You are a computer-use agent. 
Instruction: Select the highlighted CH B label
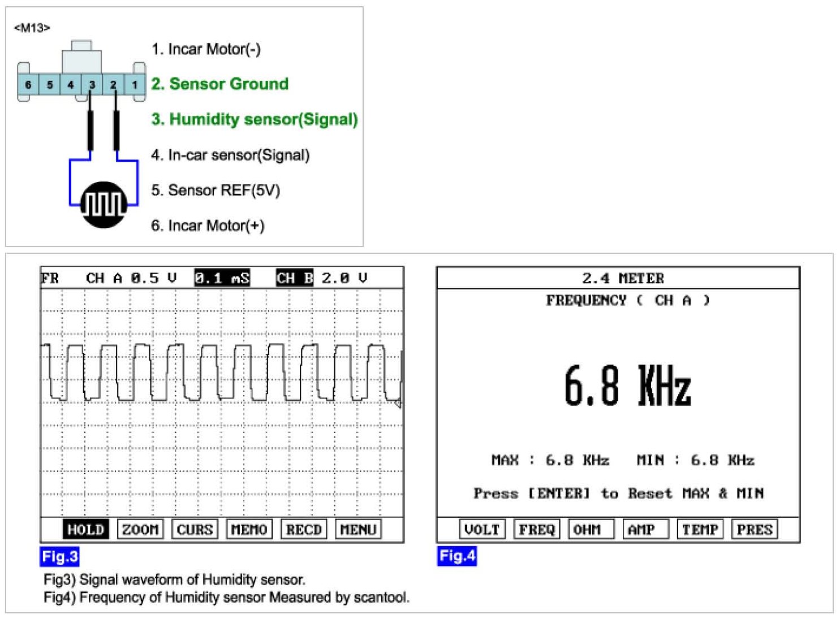(294, 278)
